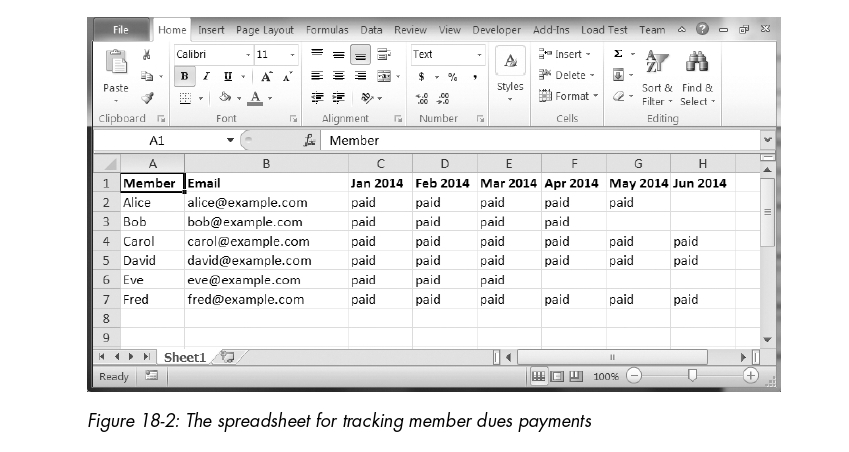Click the insert new worksheet icon
The image size is (849, 452).
[x=227, y=356]
